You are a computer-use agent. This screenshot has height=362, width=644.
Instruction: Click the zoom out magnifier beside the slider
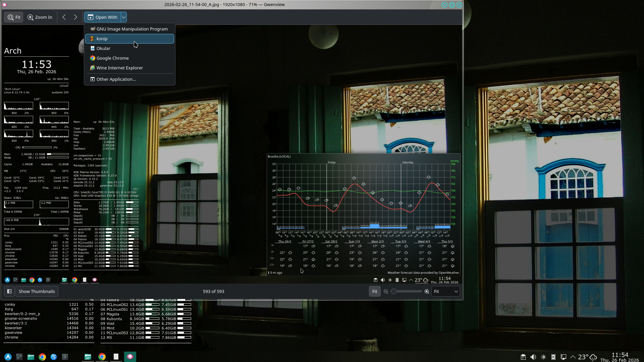coord(386,292)
